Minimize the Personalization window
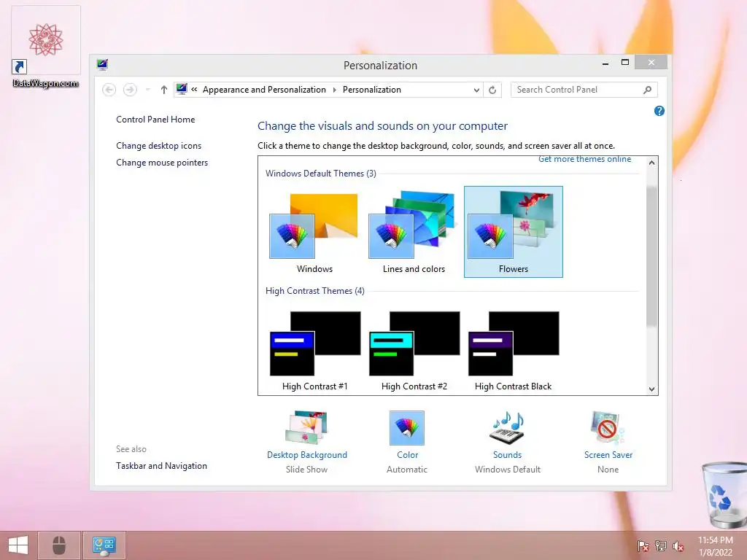This screenshot has width=747, height=560. (605, 63)
